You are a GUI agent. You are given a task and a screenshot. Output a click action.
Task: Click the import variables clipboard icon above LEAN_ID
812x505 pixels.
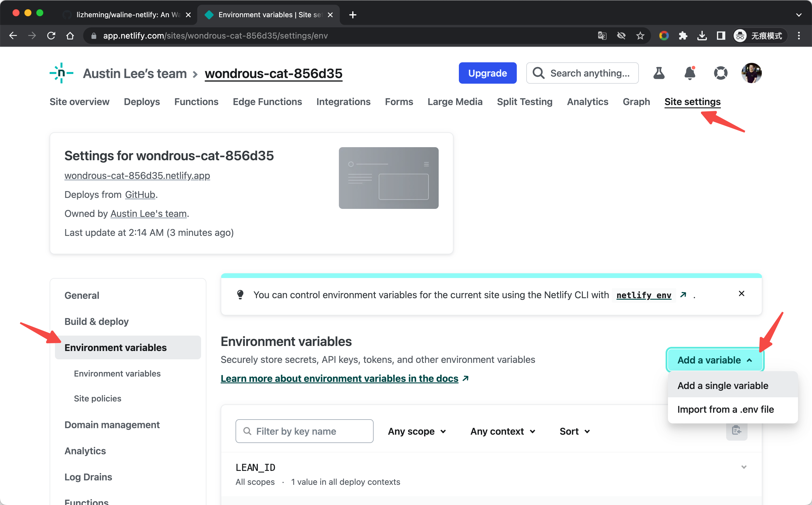[x=737, y=431]
